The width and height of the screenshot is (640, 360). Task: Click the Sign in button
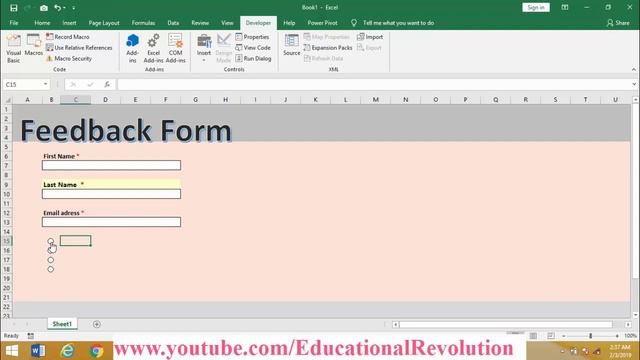536,7
